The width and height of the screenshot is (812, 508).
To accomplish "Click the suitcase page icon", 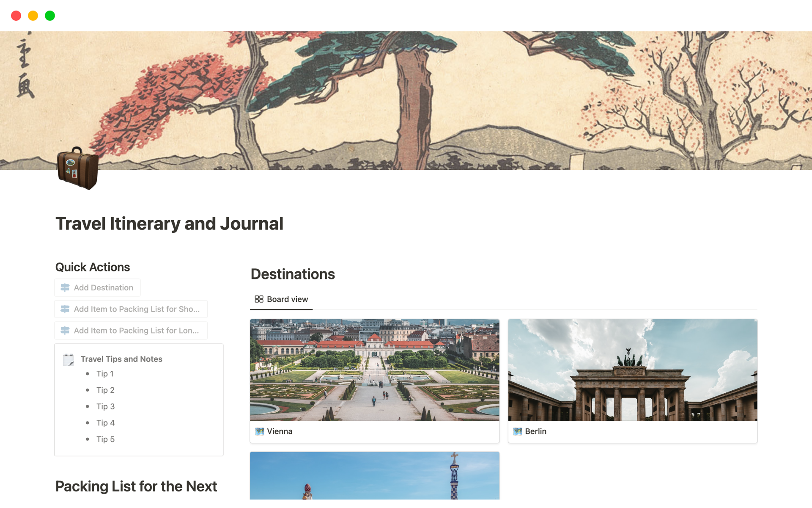I will pos(78,168).
